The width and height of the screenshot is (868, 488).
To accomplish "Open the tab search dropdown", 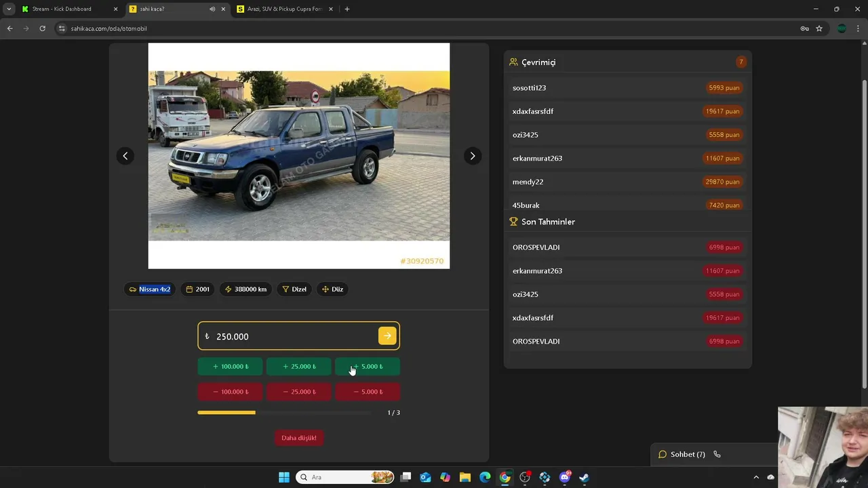I will pyautogui.click(x=9, y=9).
